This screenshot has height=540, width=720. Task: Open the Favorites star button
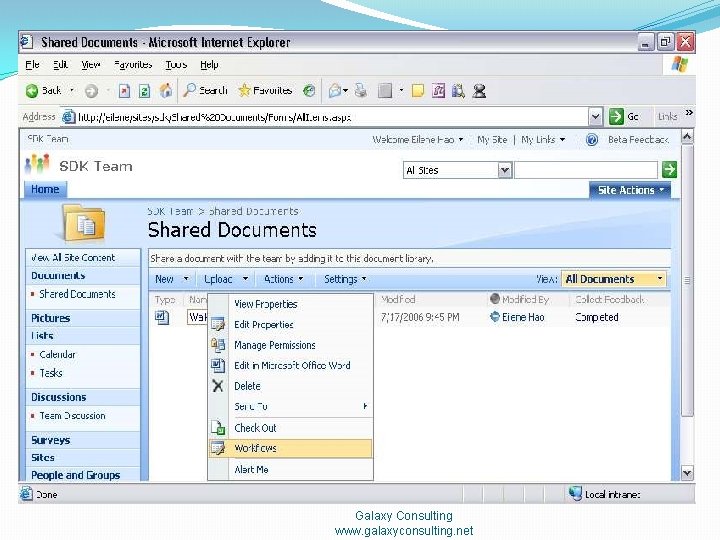(265, 90)
